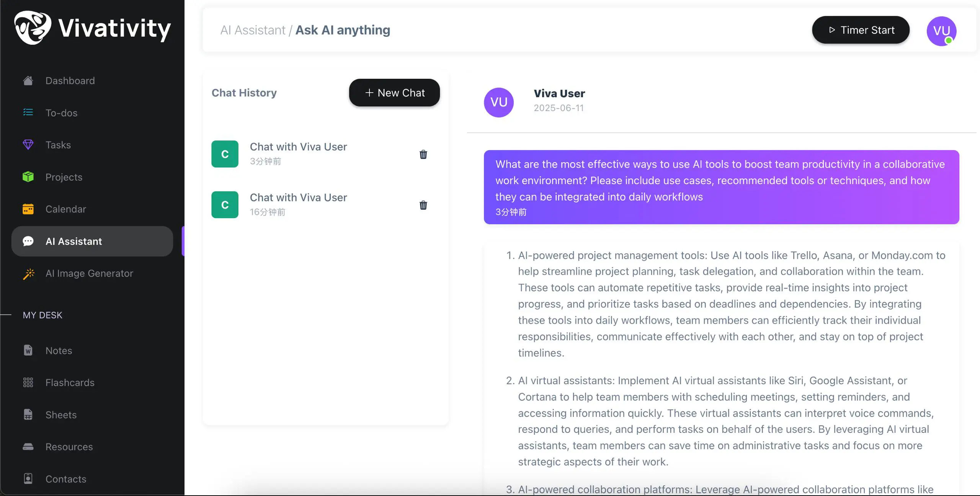980x496 pixels.
Task: Open the Dashboard home icon
Action: [28, 81]
